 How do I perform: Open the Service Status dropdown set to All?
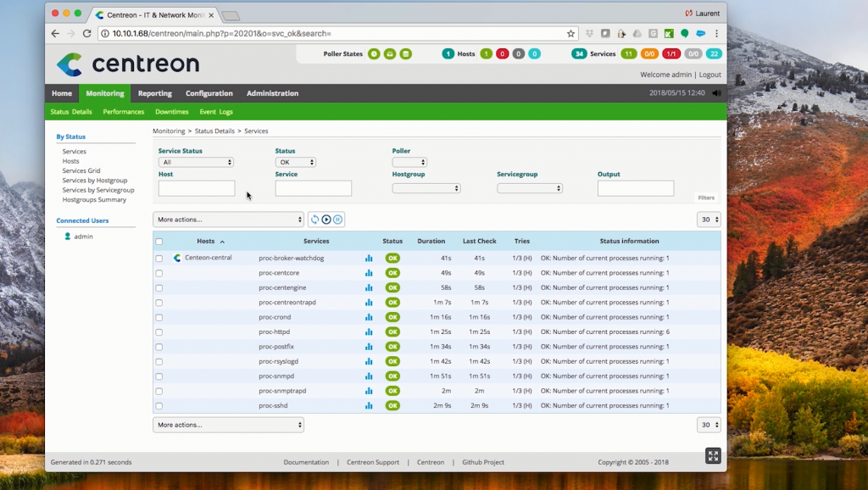pos(196,162)
